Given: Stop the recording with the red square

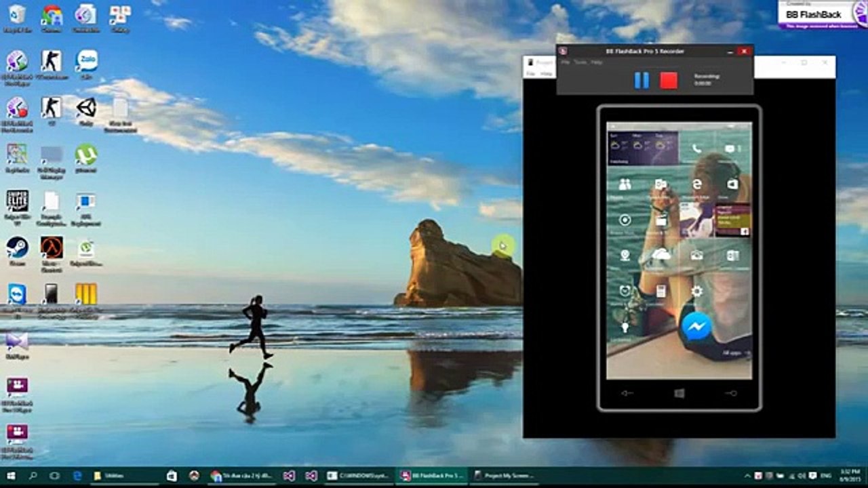Looking at the screenshot, I should (x=669, y=81).
